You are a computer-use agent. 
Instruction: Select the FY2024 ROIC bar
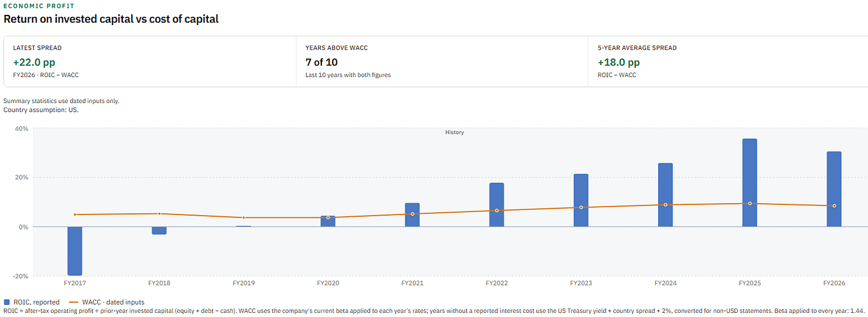coord(665,195)
